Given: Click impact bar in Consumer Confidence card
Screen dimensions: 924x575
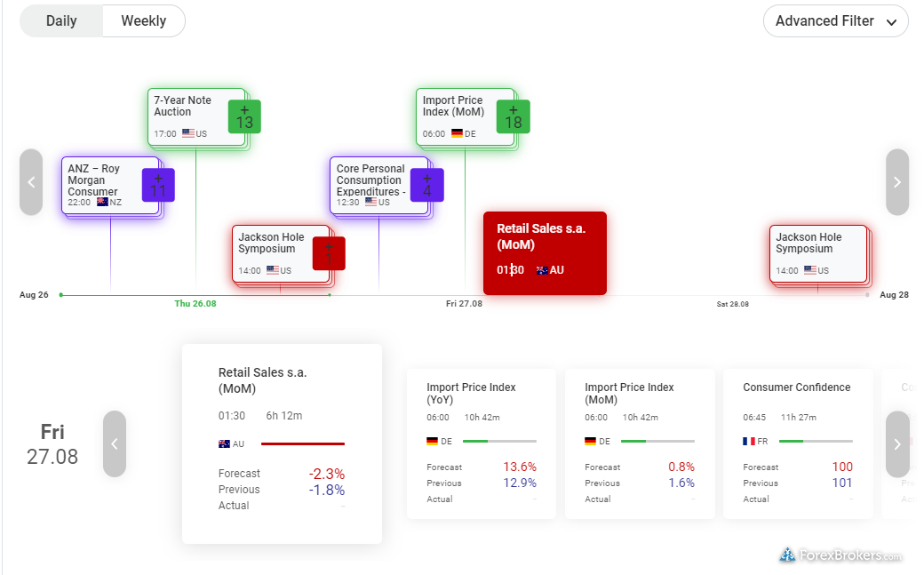Looking at the screenshot, I should tap(816, 441).
